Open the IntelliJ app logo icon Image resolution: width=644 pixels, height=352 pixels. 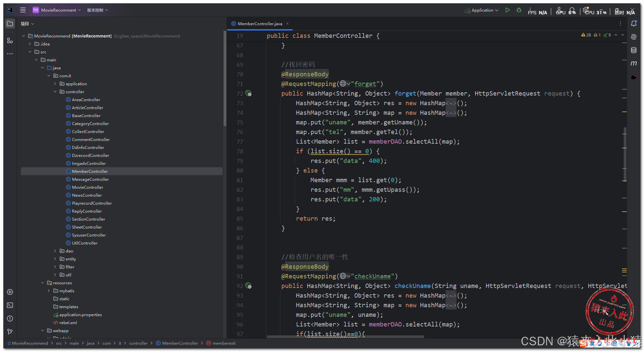pos(10,10)
